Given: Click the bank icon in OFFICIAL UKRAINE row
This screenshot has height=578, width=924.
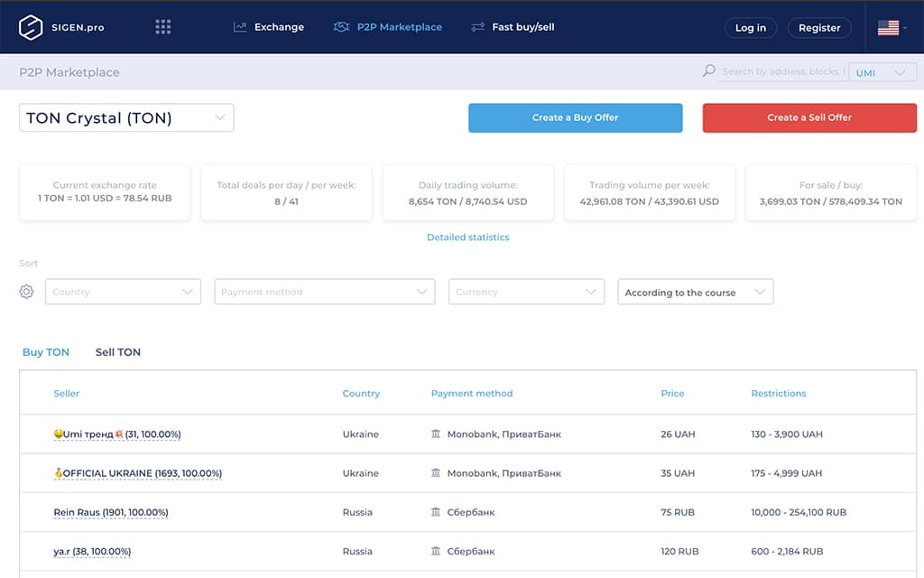Looking at the screenshot, I should click(x=436, y=473).
